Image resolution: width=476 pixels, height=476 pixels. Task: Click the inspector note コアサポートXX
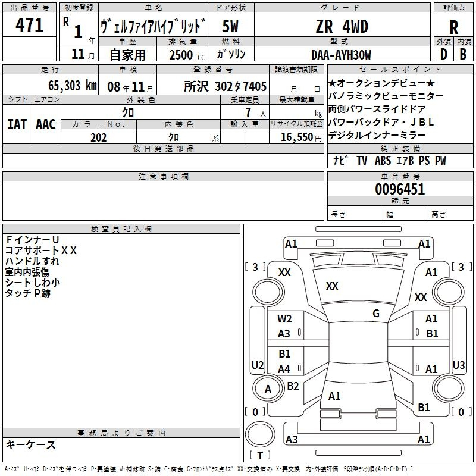(x=41, y=250)
